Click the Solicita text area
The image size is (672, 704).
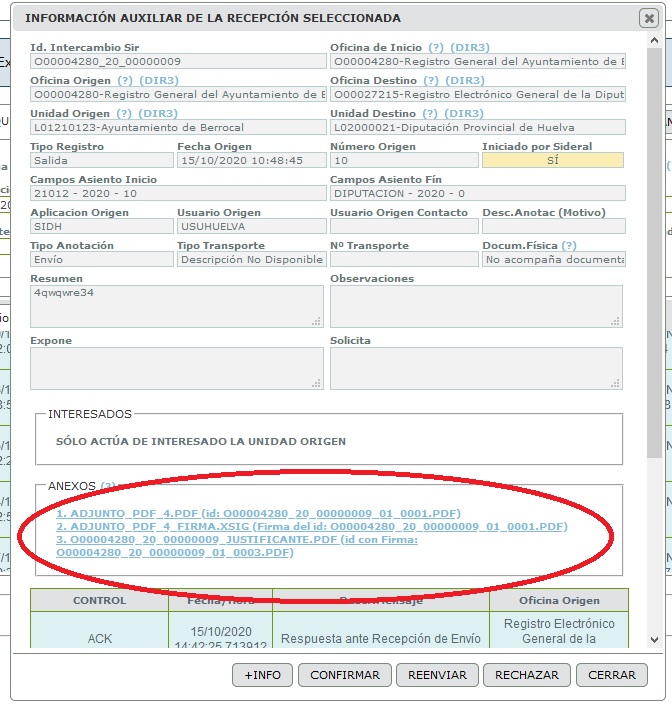(x=476, y=368)
